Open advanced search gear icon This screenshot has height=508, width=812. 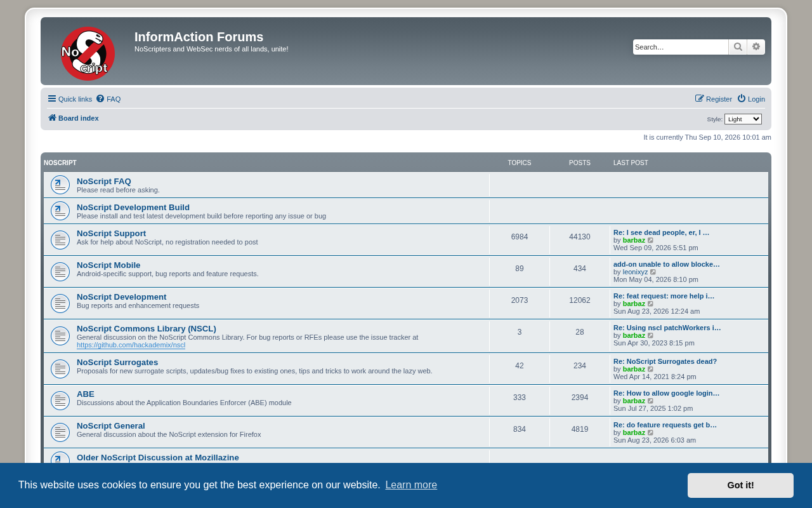(756, 47)
